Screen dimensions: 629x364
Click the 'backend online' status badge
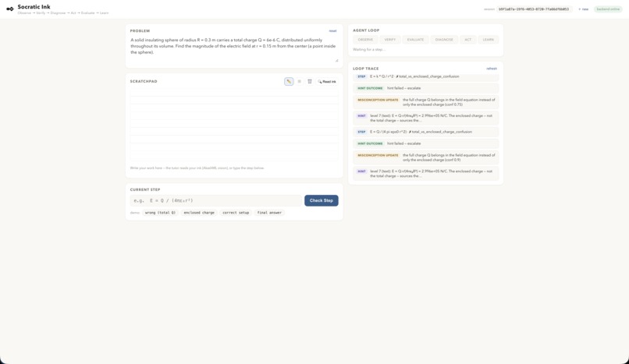608,9
